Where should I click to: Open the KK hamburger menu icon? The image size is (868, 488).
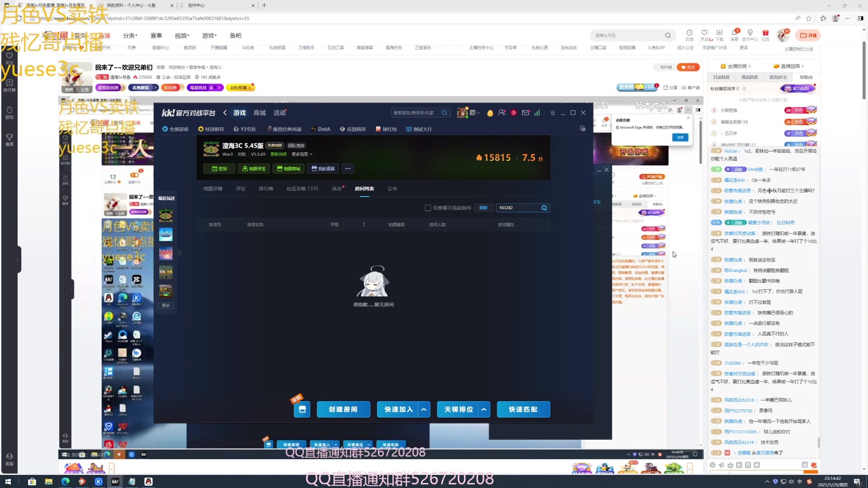(x=552, y=113)
